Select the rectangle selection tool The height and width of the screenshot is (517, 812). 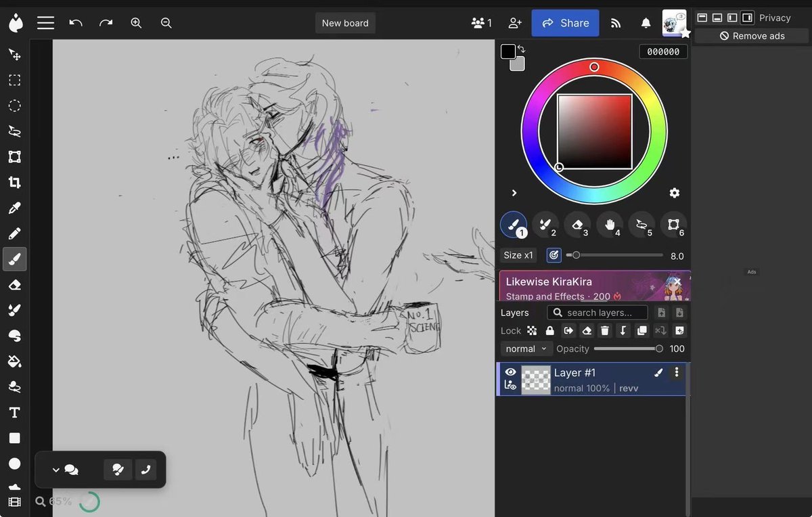(14, 81)
